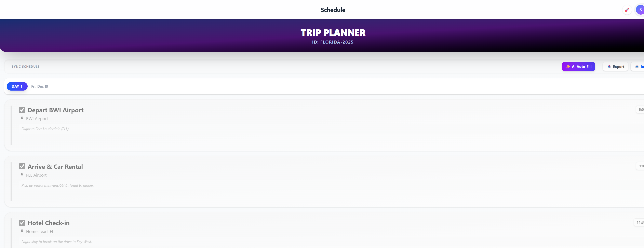
Task: Click the import icon on the far-right button
Action: coord(637,66)
